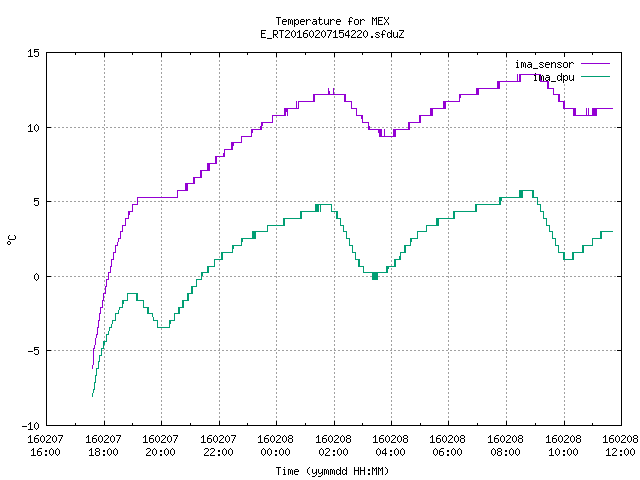Viewport: 640px width, 480px height.
Task: Click the chart title 'Temperature for MEX'
Action: 332,21
